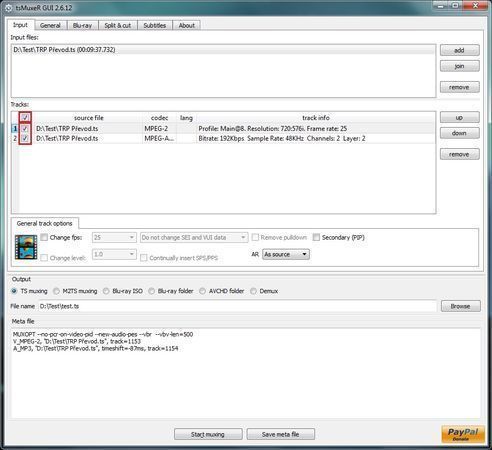Toggle the select-all tracks header checkbox
The width and height of the screenshot is (492, 450).
pos(25,117)
